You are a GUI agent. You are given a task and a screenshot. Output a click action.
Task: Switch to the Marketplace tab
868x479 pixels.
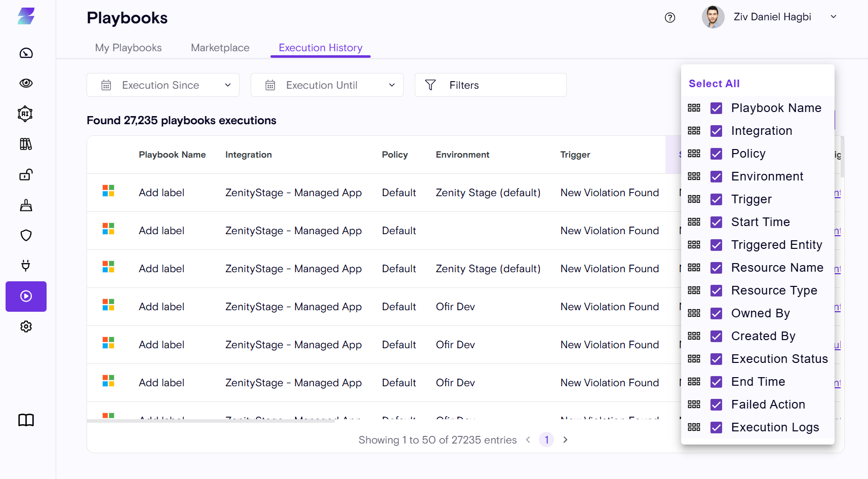pos(220,48)
